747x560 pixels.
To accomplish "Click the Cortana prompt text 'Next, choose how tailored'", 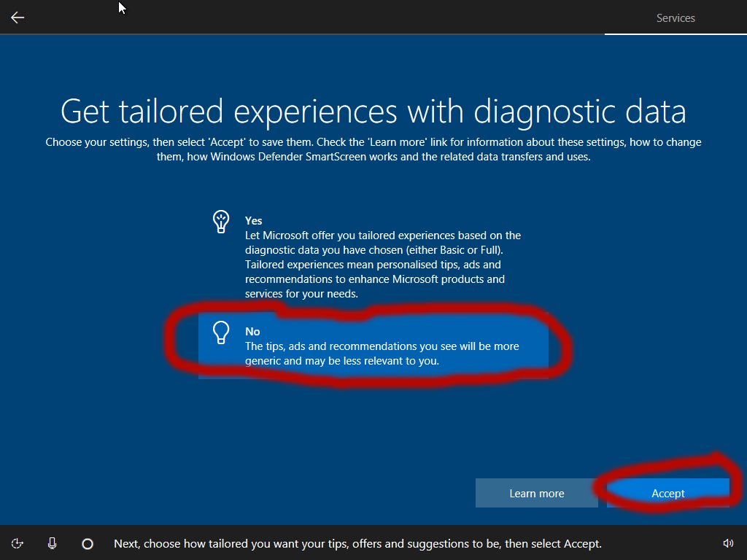I will [357, 544].
